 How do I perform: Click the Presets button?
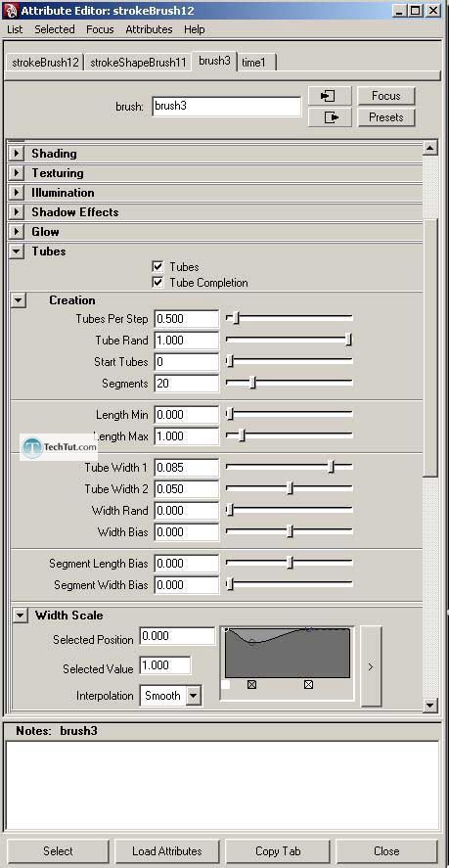pyautogui.click(x=385, y=117)
